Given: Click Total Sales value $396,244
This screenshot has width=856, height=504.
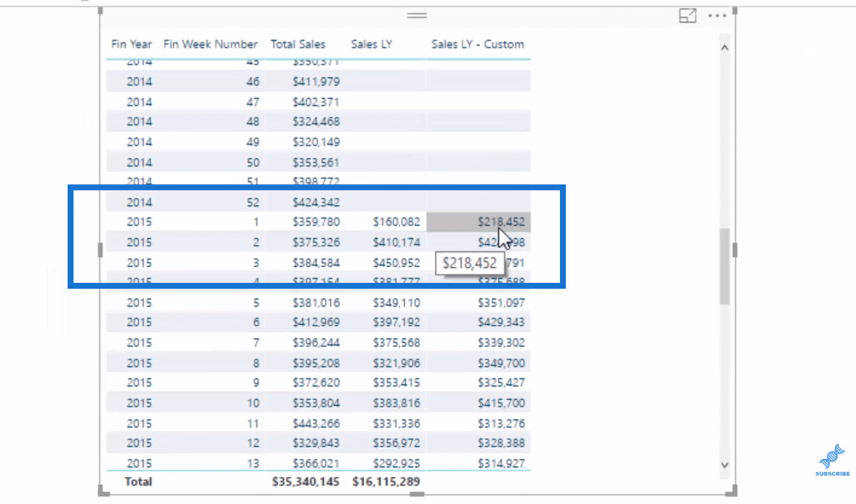Looking at the screenshot, I should (x=316, y=343).
